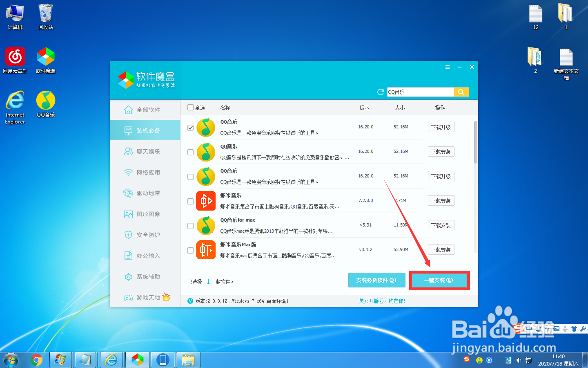
Task: Uncheck the first QQ音乐 row checkbox
Action: pyautogui.click(x=190, y=128)
